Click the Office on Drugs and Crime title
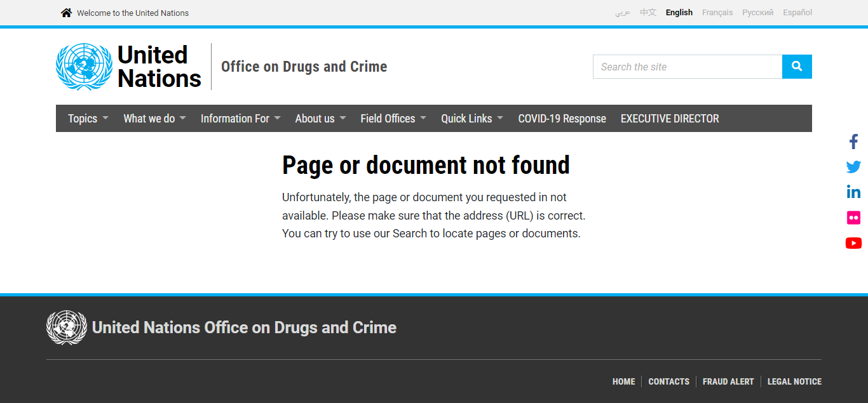Viewport: 868px width, 403px height. pyautogui.click(x=304, y=67)
